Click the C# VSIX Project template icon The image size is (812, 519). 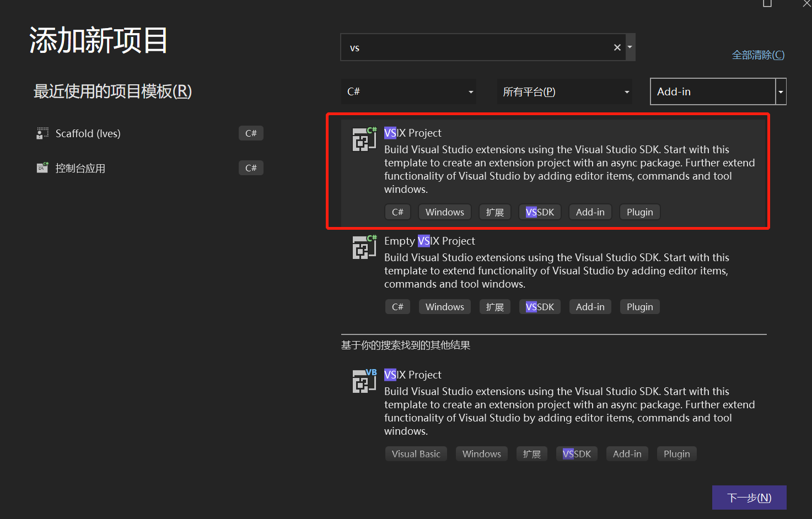(x=364, y=139)
